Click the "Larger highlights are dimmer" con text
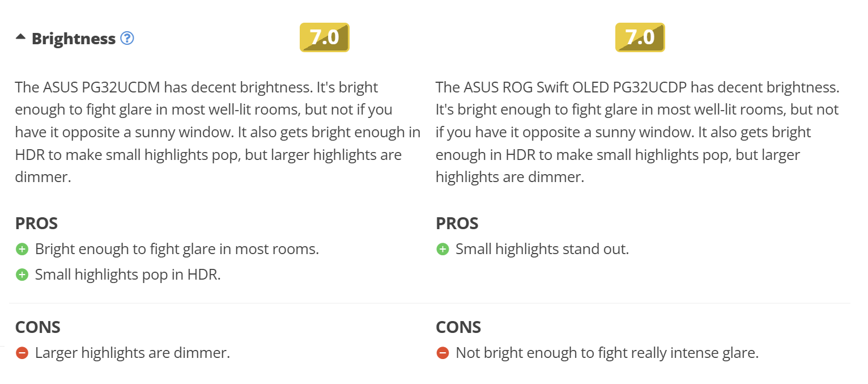868x384 pixels. click(x=133, y=353)
